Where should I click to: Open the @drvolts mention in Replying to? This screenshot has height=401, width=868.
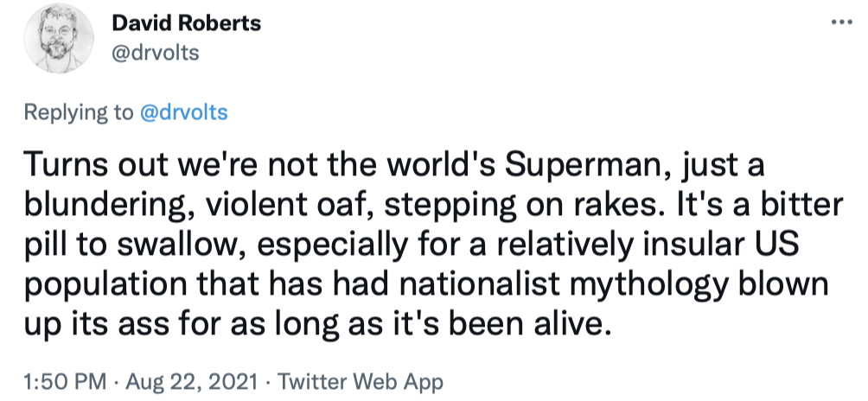point(183,113)
